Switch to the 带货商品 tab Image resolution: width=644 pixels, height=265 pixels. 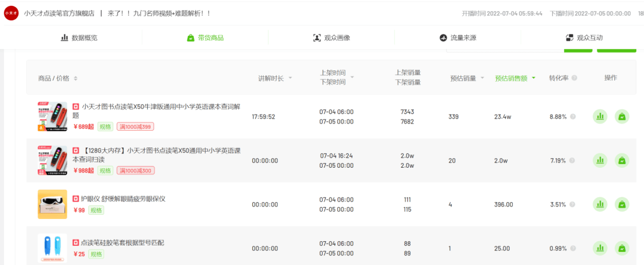[x=205, y=38]
